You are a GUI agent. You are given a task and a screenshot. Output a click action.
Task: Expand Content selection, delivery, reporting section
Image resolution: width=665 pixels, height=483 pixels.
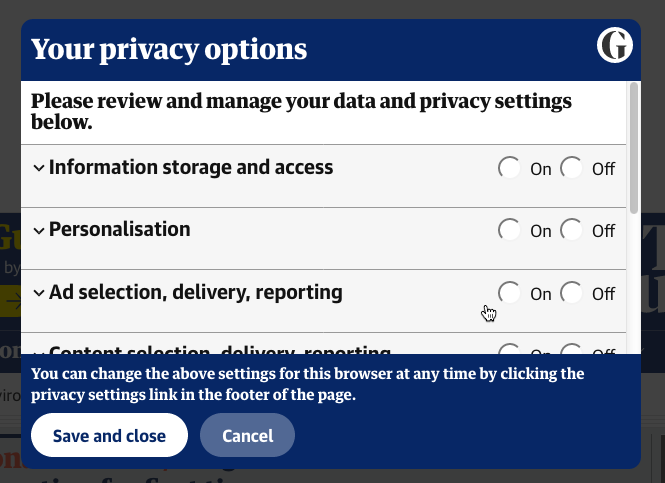click(39, 351)
